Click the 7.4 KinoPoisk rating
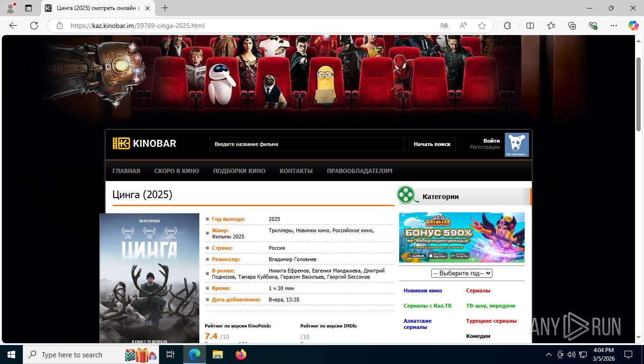This screenshot has width=644, height=364. 211,336
